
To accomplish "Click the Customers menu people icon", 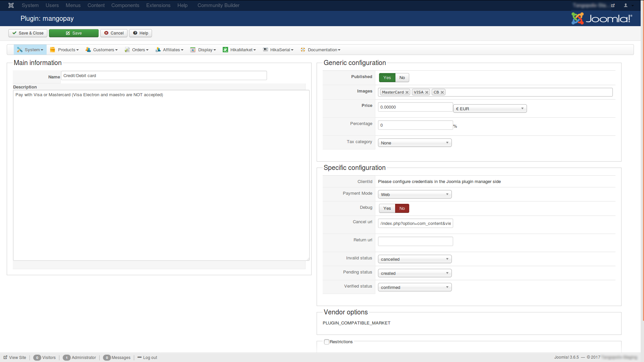I will click(x=88, y=50).
